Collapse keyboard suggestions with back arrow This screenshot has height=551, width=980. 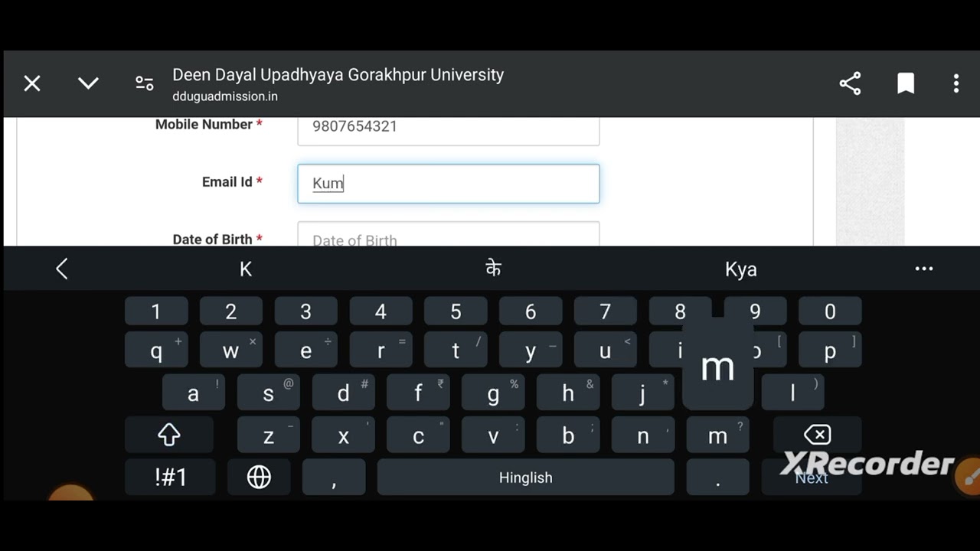[62, 269]
